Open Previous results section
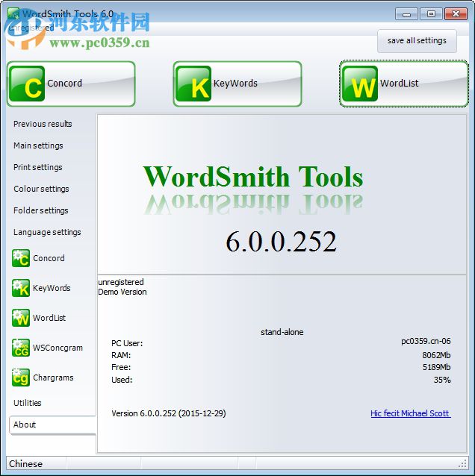Image resolution: width=475 pixels, height=476 pixels. coord(43,124)
